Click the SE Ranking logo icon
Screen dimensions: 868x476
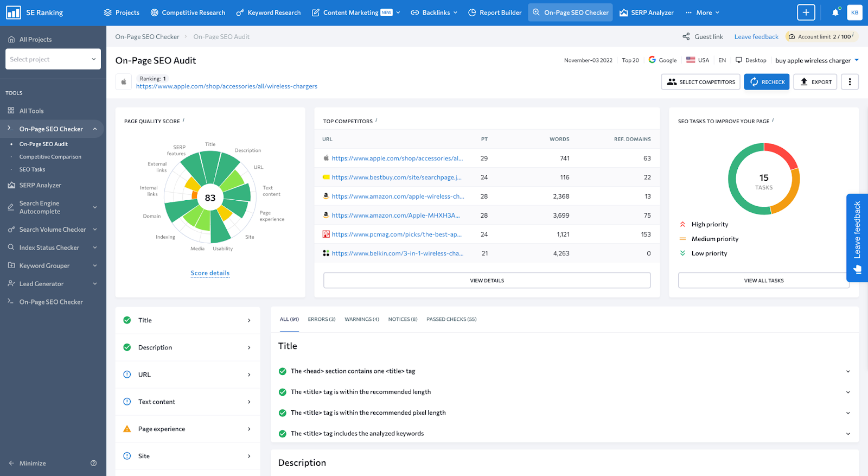pos(14,12)
